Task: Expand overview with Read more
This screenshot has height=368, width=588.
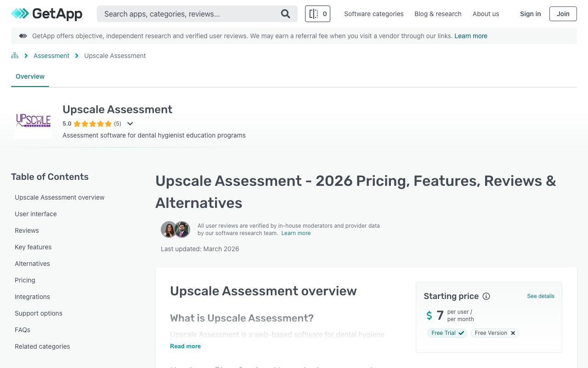Action: (185, 346)
